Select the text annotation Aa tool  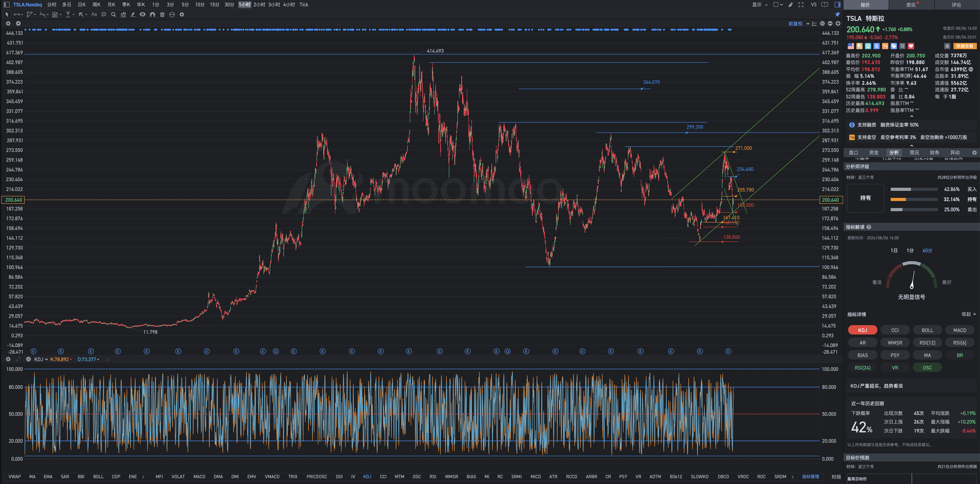pyautogui.click(x=94, y=14)
